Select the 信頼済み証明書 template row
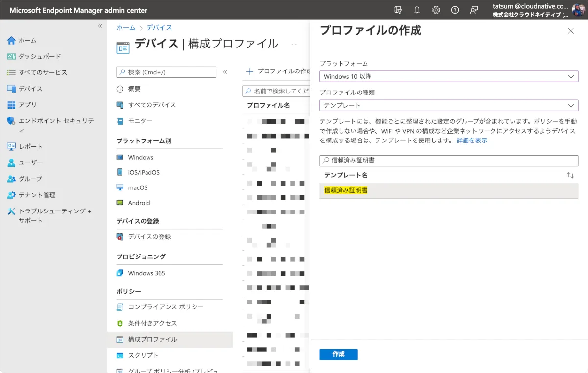Viewport: 588px width, 373px height. coord(448,190)
